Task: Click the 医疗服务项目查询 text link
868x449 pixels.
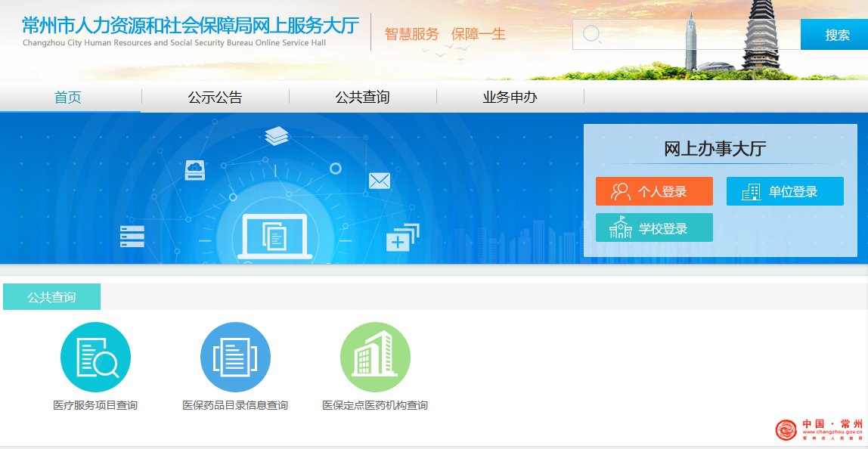Action: point(95,405)
